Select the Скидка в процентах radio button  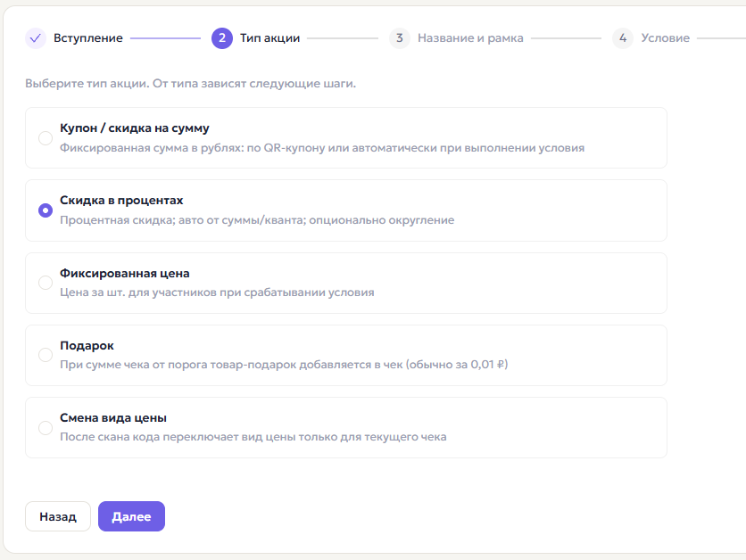point(46,210)
